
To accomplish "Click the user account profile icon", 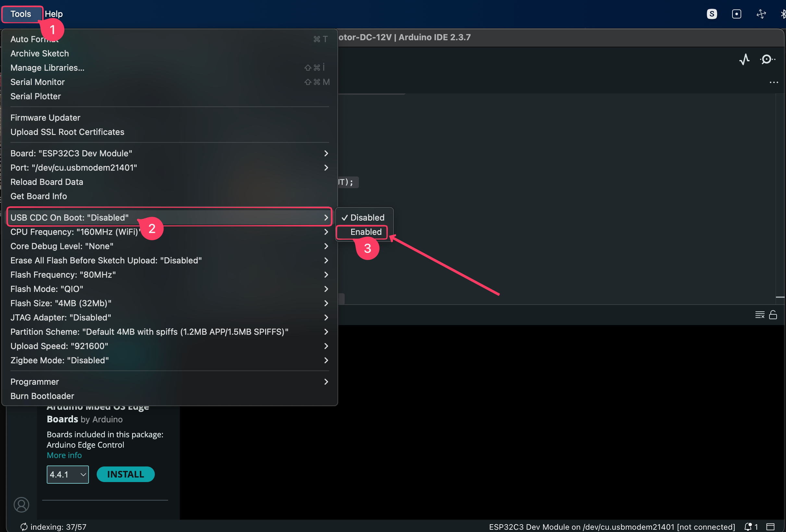I will coord(21,504).
